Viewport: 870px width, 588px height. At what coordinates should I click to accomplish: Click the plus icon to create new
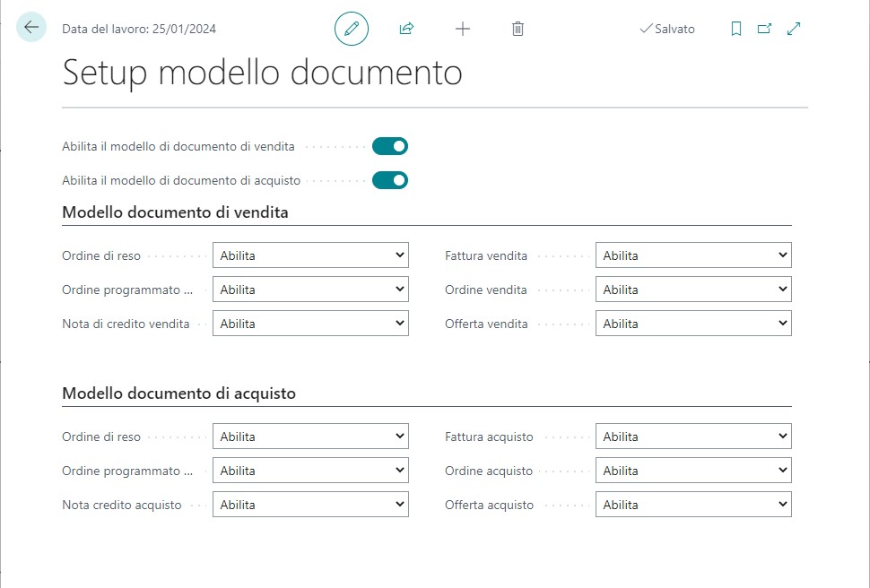click(x=463, y=29)
